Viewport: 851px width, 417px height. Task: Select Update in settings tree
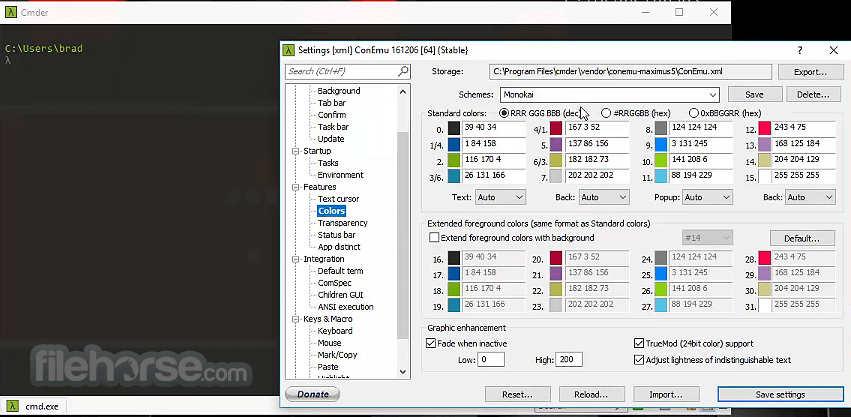(x=331, y=138)
